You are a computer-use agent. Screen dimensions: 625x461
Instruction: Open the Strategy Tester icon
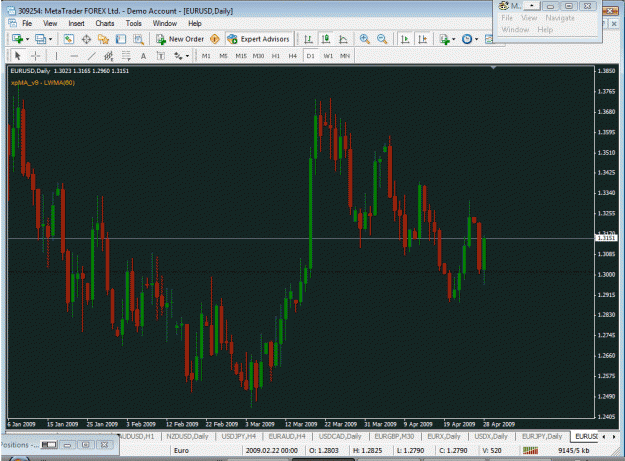[138, 39]
